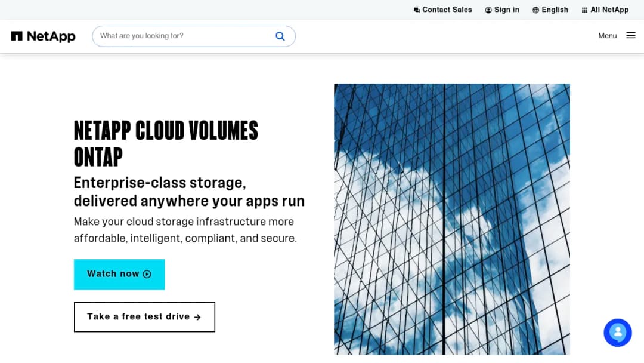Open the English language selector
Image resolution: width=644 pixels, height=363 pixels.
[550, 10]
